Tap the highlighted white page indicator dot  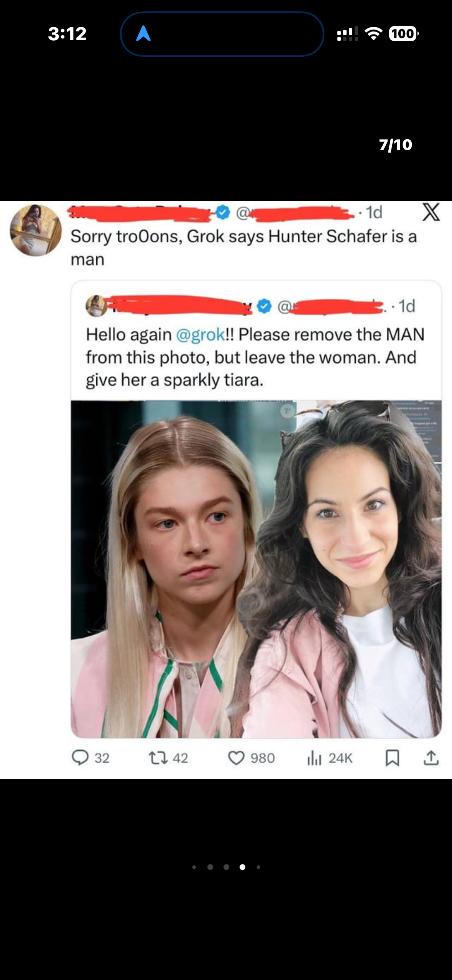click(242, 867)
